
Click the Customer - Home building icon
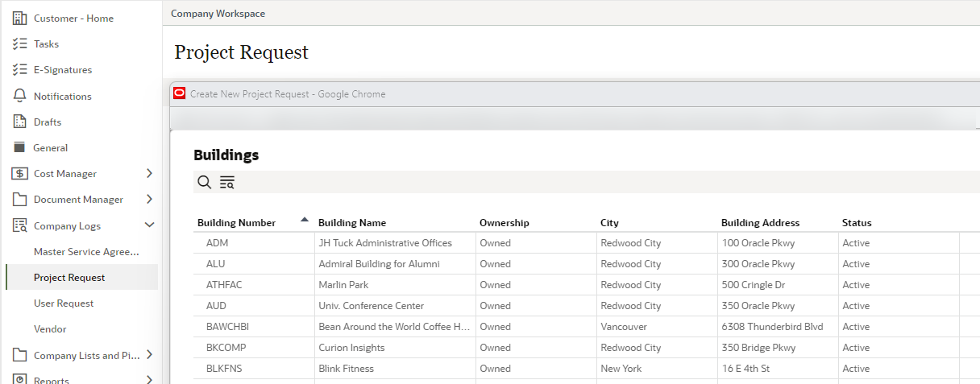click(x=20, y=18)
